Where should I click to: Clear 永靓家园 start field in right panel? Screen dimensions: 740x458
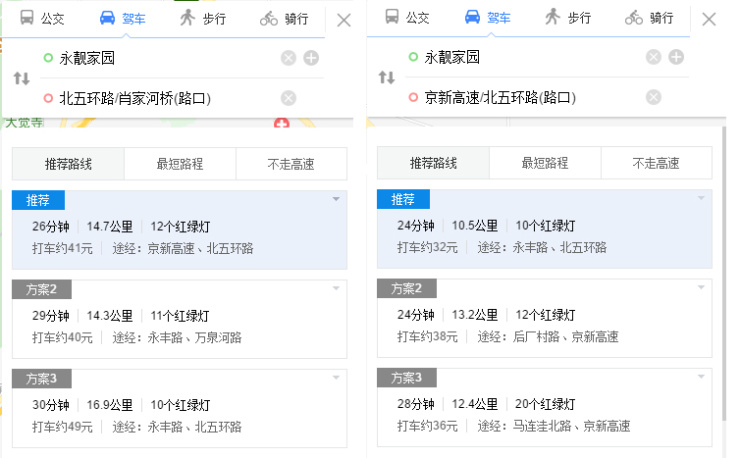(654, 57)
